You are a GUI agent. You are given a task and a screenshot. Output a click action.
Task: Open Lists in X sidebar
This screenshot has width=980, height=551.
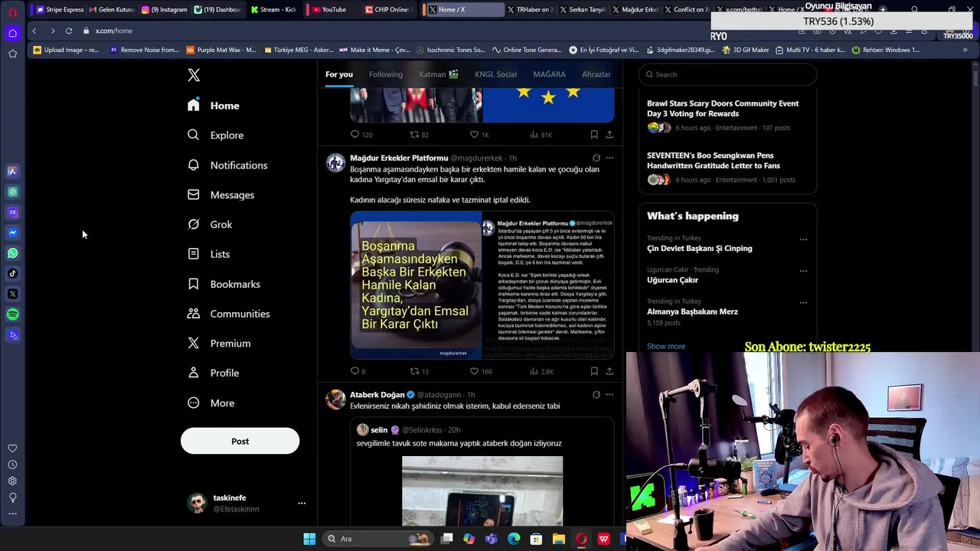pos(208,254)
